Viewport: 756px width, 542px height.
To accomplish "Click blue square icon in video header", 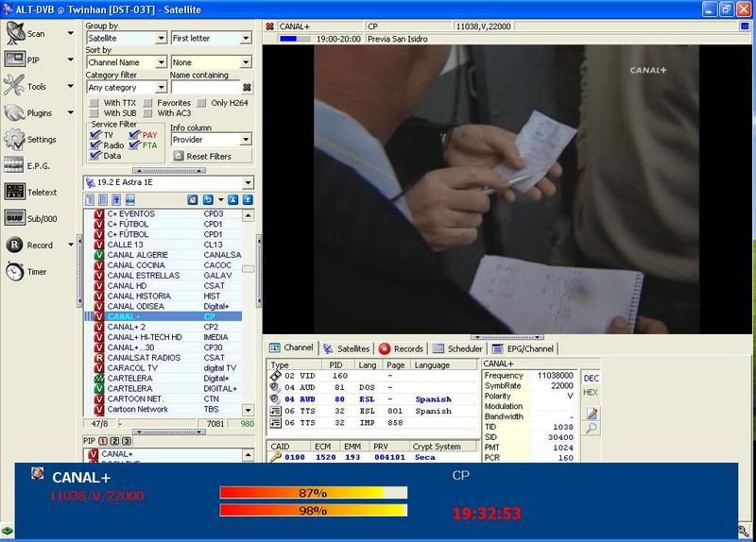I will tap(745, 26).
